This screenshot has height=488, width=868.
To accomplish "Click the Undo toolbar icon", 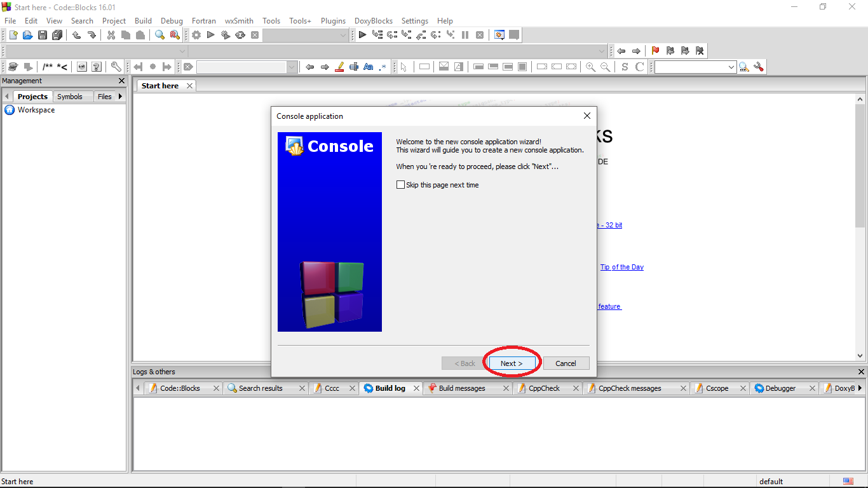I will [76, 35].
